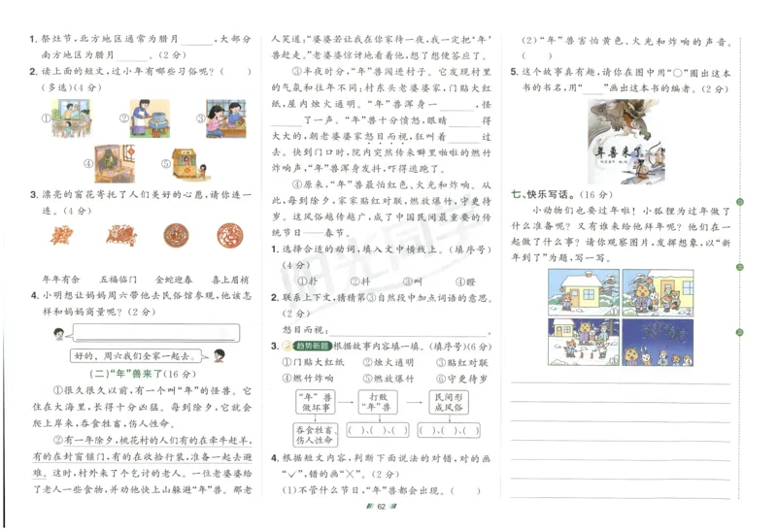Click the heading (二)"年"兽来了(16分)
The image size is (777, 532).
(143, 374)
